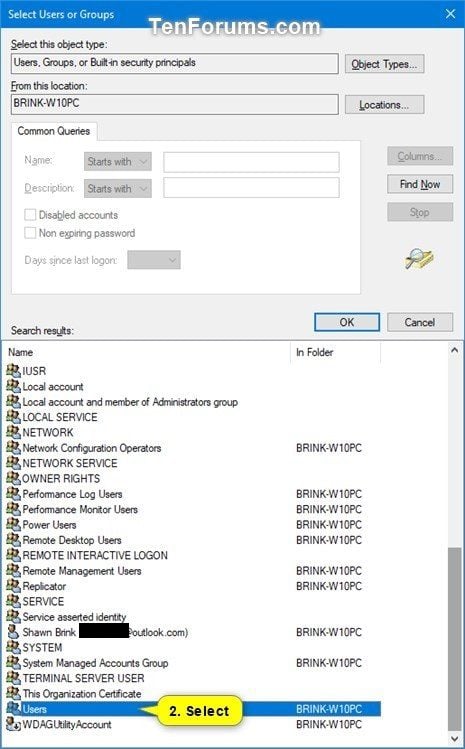Select the 'WDAGUtilityAccount' name
Image resolution: width=465 pixels, height=749 pixels.
point(67,724)
